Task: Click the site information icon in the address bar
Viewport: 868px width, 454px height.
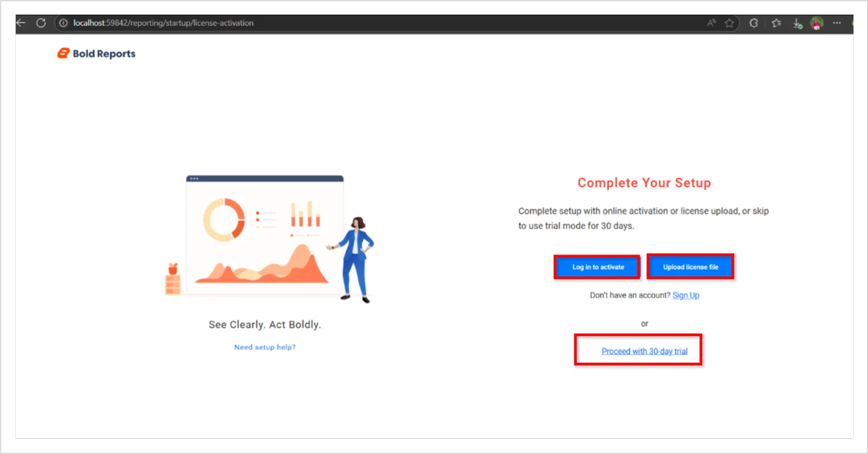Action: 63,23
